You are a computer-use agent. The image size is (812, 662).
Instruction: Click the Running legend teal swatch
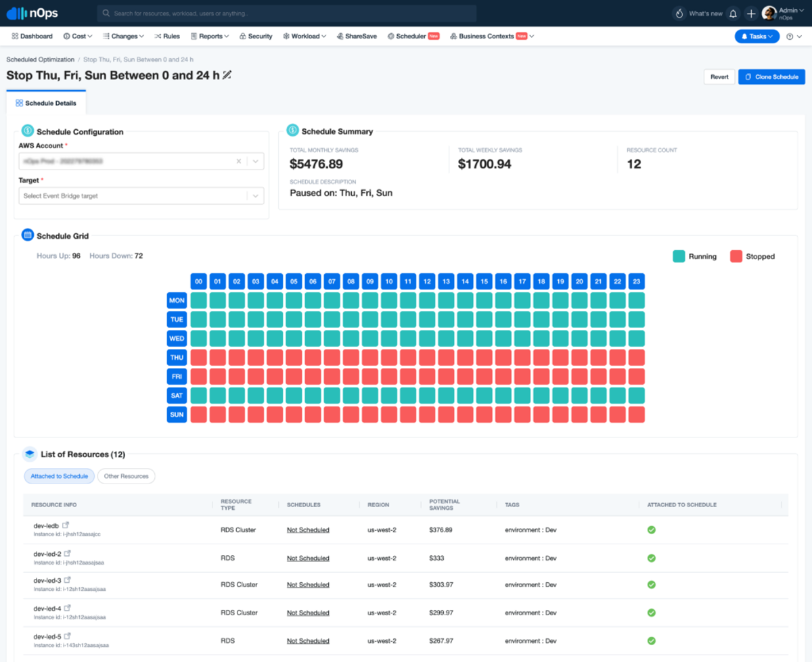679,256
